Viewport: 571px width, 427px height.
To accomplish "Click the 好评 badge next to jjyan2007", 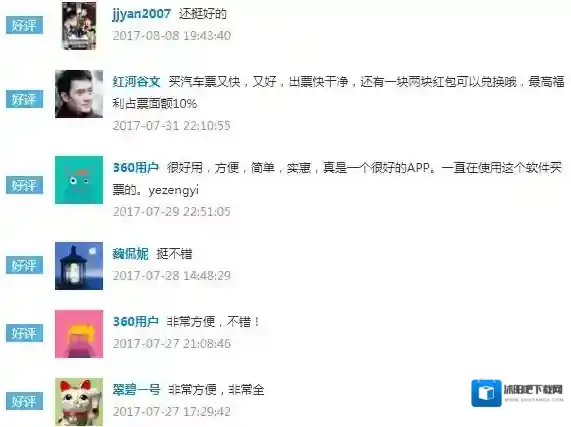I will point(24,25).
